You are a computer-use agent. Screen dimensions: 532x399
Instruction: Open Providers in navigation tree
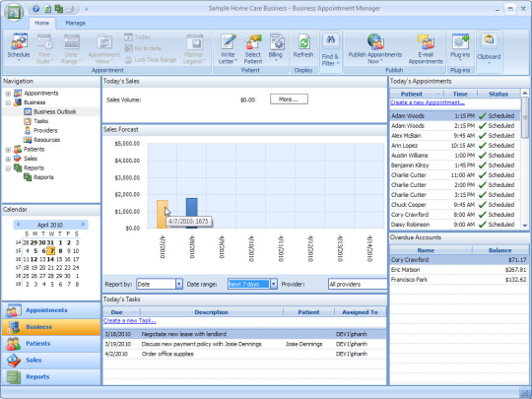[45, 130]
